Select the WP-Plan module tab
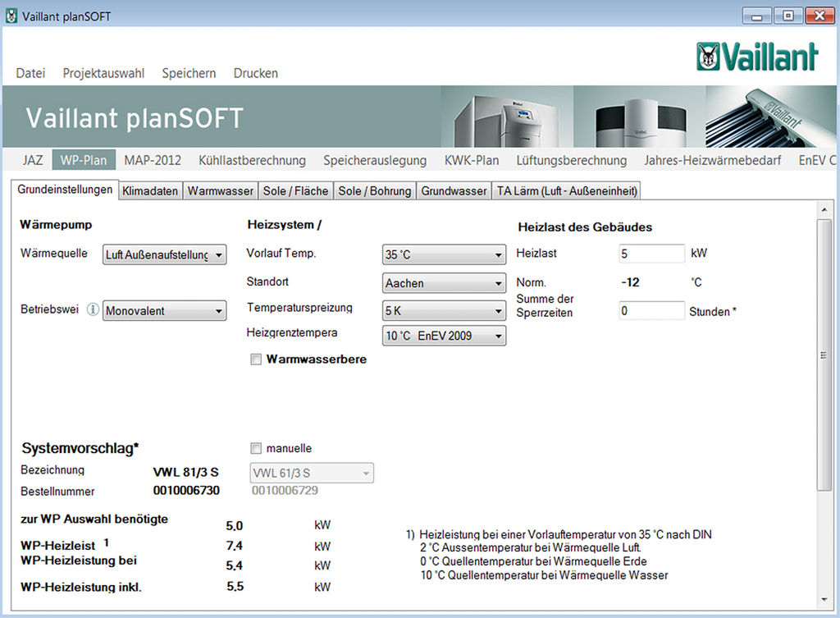840x618 pixels. [x=84, y=160]
